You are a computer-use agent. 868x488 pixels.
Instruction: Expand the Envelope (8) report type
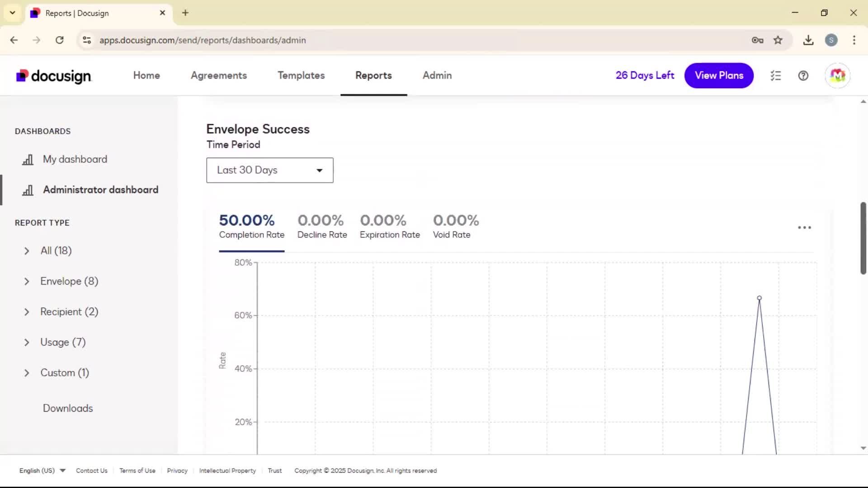[27, 282]
